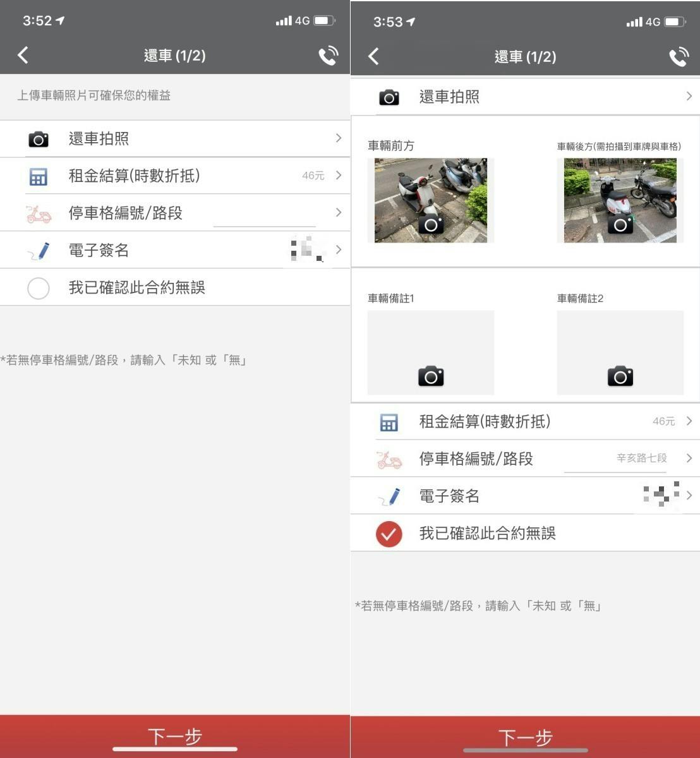Tap signature preview on right screen
Viewport: 700px width, 758px height.
click(661, 495)
